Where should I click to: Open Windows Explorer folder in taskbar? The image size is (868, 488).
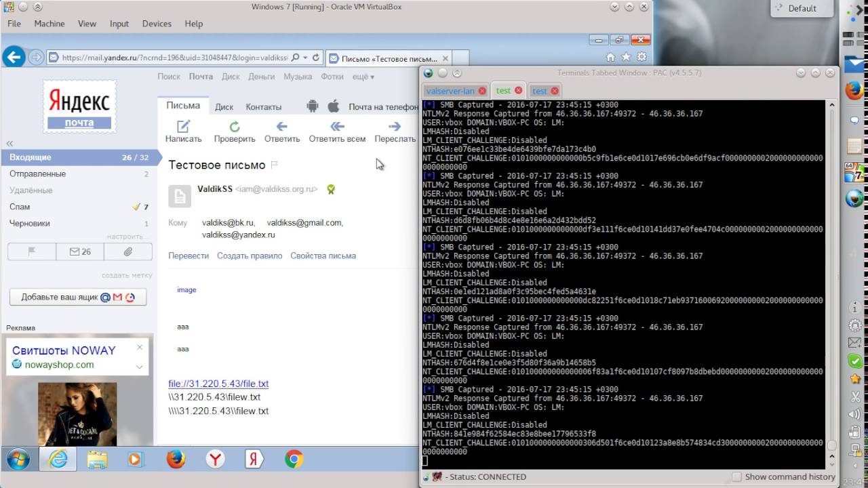97,459
